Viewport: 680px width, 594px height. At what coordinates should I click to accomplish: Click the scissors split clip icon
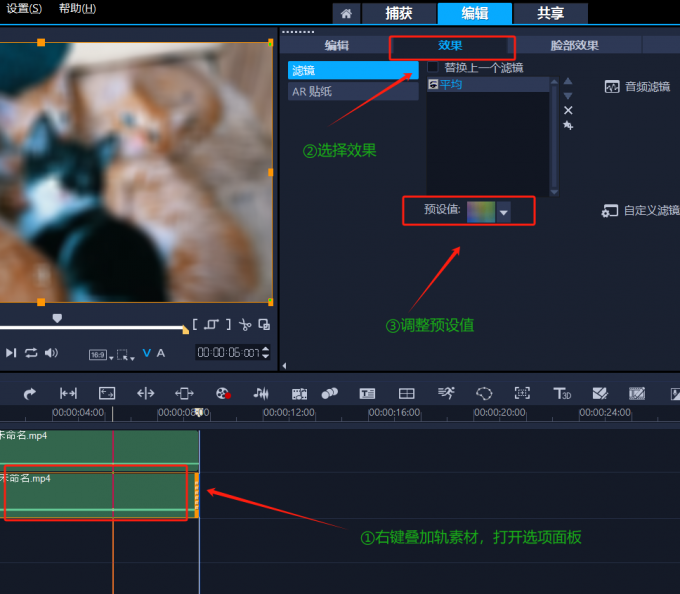[245, 325]
